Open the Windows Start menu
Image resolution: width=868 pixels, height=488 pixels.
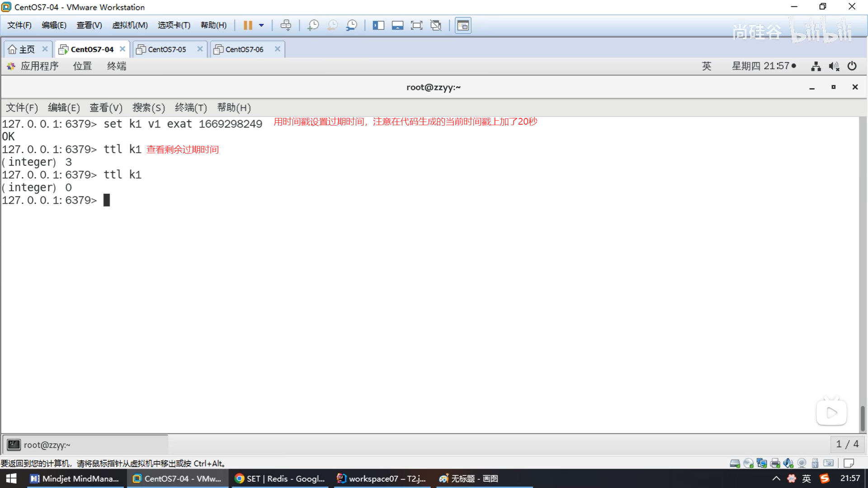point(11,479)
